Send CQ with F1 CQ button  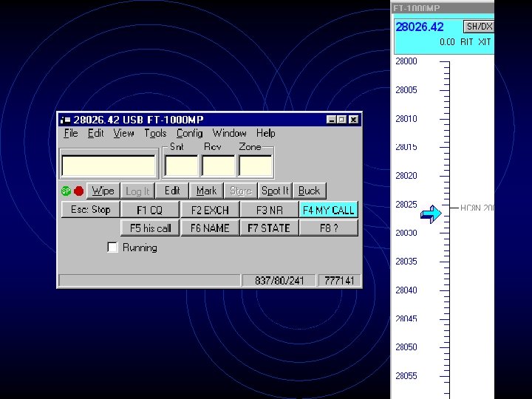tap(149, 210)
